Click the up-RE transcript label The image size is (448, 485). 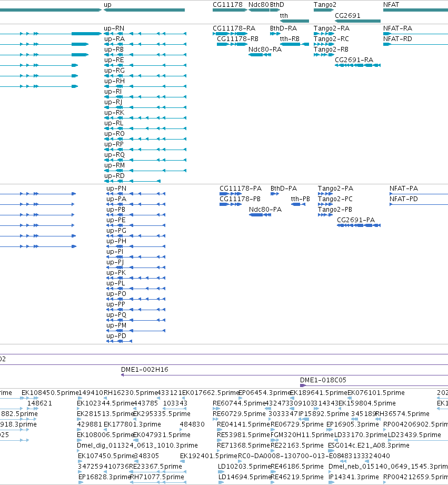(x=114, y=60)
